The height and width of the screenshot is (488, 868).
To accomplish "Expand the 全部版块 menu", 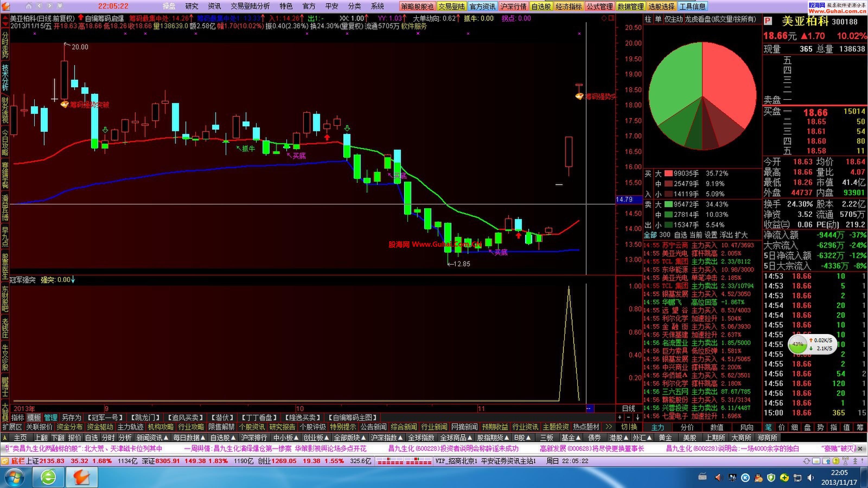I will (x=350, y=438).
